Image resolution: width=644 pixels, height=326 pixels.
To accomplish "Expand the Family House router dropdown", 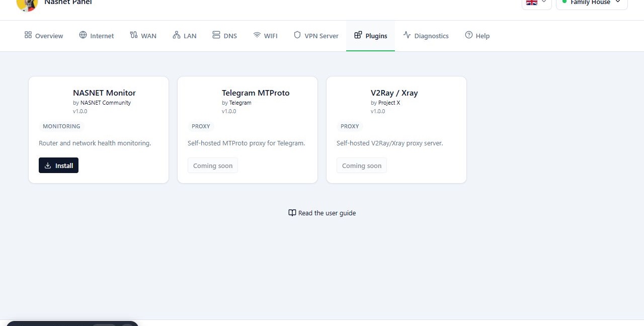I will tap(592, 3).
